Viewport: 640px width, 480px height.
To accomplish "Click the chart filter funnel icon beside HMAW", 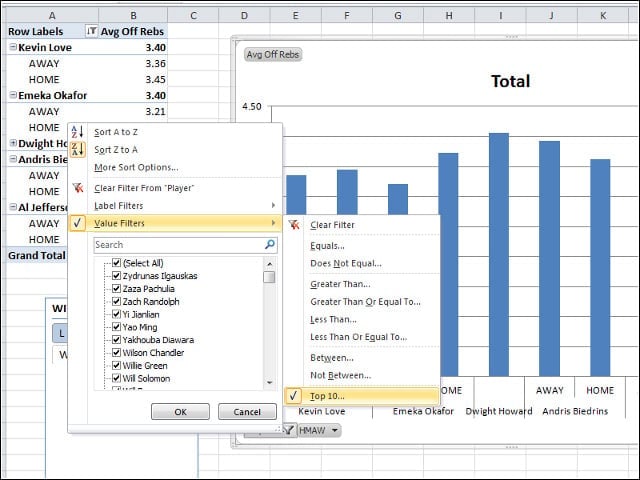I will pyautogui.click(x=289, y=430).
